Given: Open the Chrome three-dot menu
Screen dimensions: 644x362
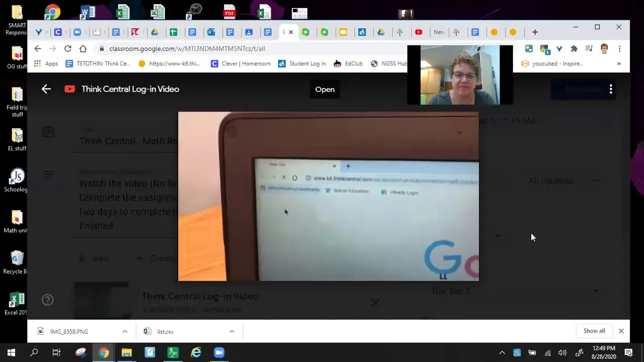Looking at the screenshot, I should tap(619, 49).
